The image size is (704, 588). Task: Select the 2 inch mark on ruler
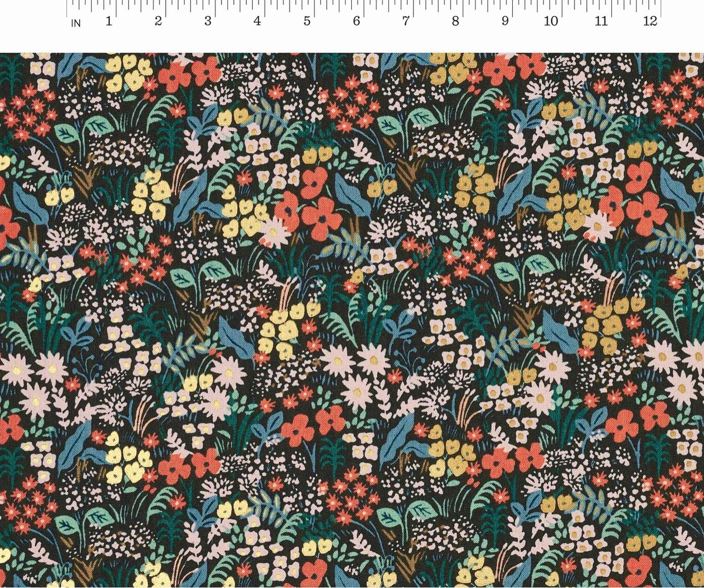(158, 21)
